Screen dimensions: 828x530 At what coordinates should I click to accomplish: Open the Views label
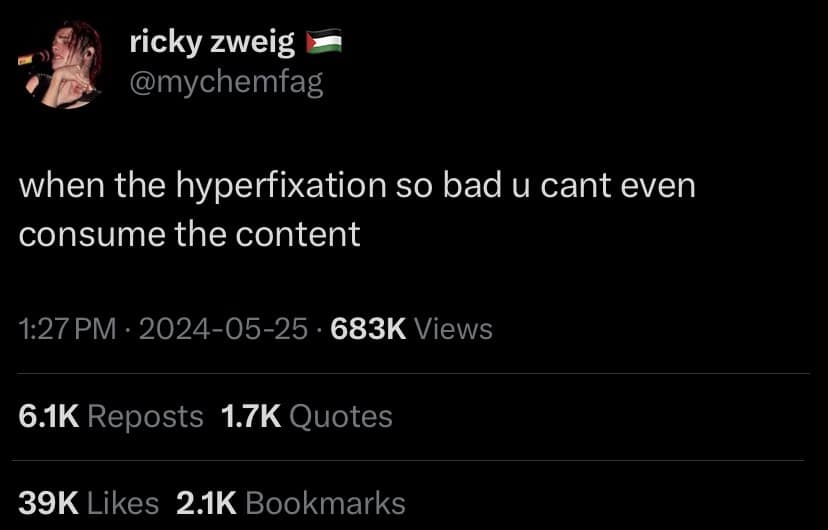click(x=454, y=329)
